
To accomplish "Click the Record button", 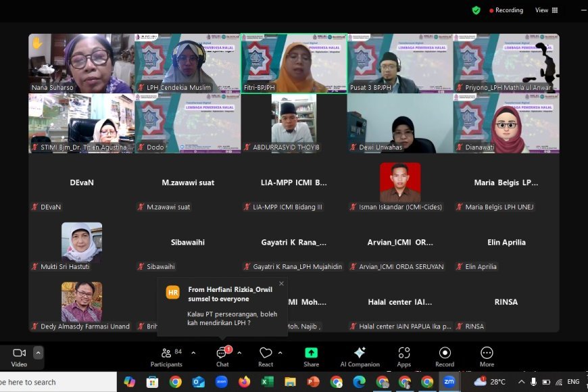I will (x=445, y=357).
